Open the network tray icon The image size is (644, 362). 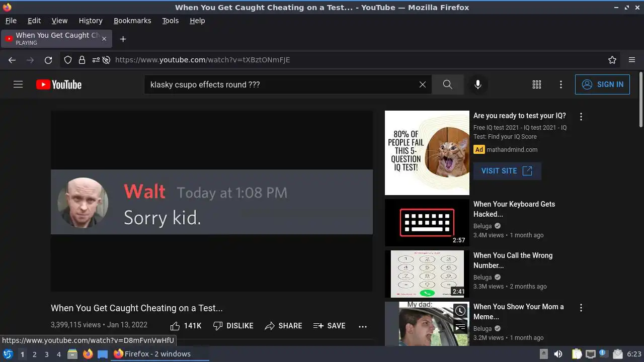click(591, 354)
